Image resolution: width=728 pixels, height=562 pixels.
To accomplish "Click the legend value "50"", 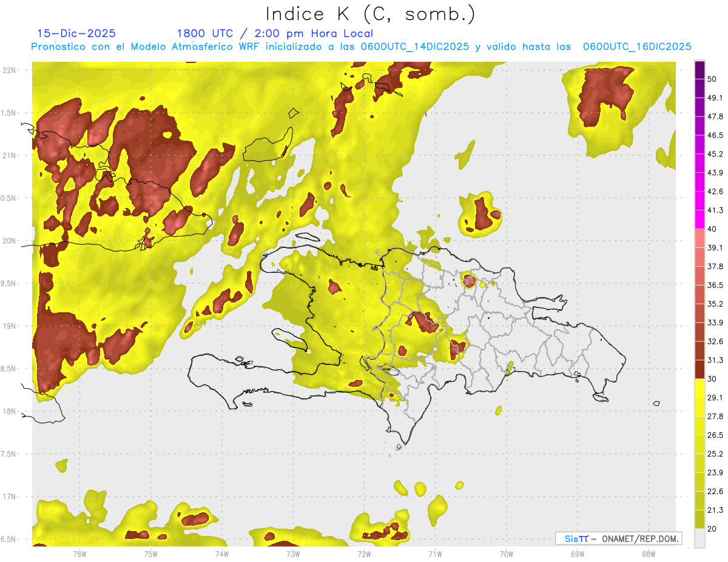I will tap(712, 79).
